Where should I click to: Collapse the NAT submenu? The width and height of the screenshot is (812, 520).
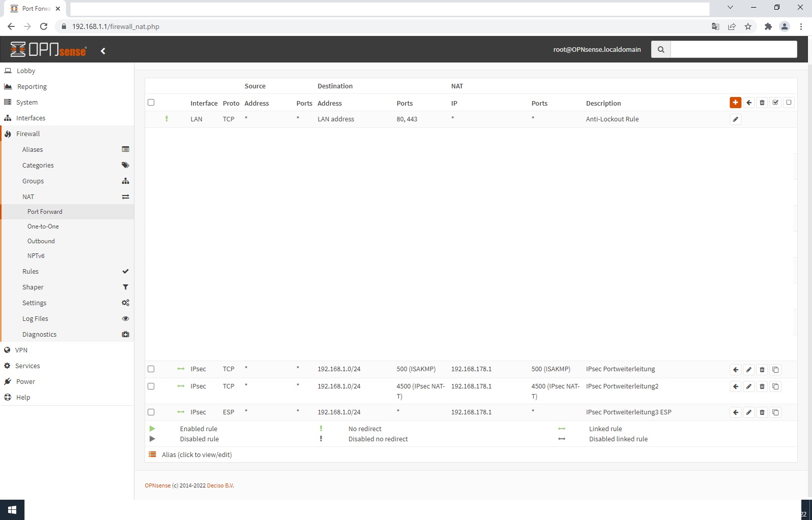[x=67, y=197]
